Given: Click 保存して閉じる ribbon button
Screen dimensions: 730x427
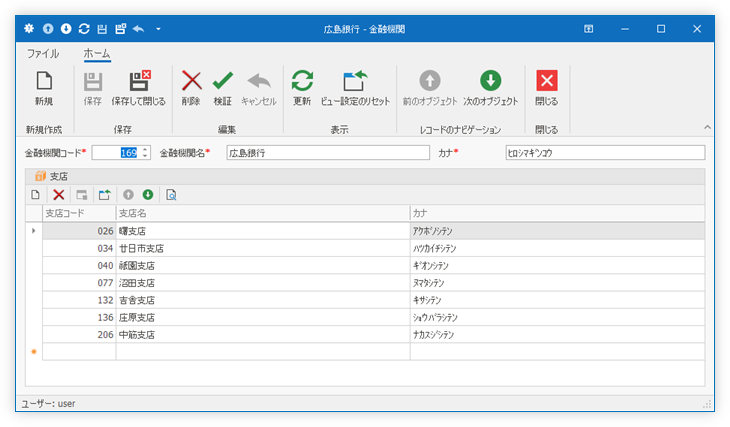Looking at the screenshot, I should click(x=138, y=88).
